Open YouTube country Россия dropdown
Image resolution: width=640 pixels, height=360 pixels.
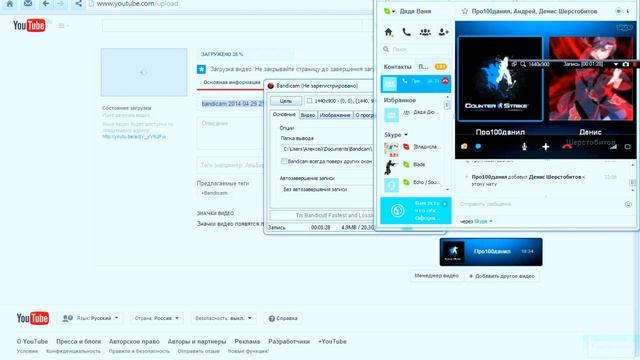coord(157,318)
